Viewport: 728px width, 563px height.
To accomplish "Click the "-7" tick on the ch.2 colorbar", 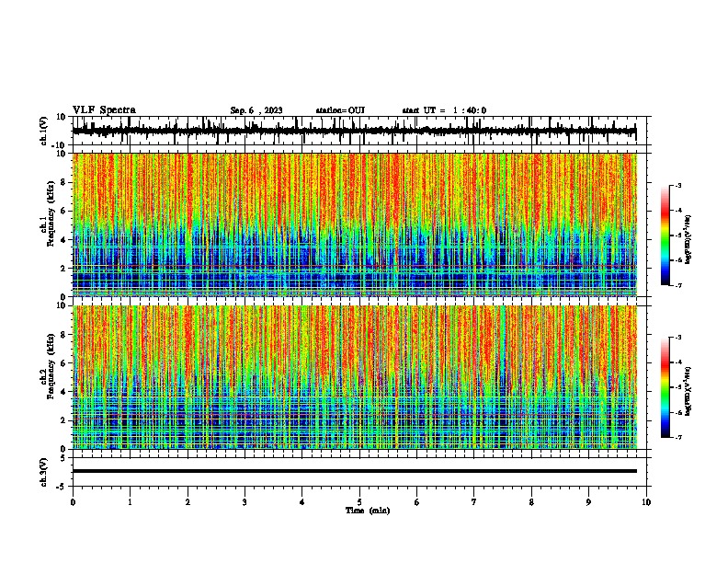I will 677,437.
